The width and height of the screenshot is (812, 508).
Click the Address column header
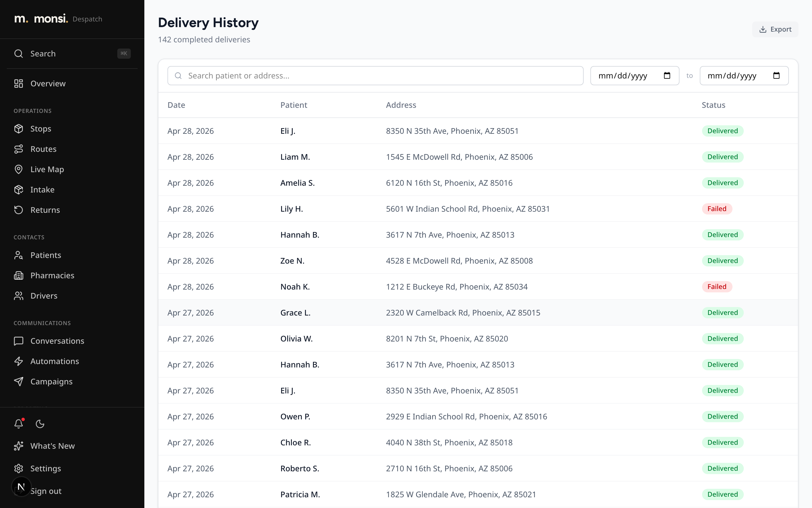(x=401, y=105)
